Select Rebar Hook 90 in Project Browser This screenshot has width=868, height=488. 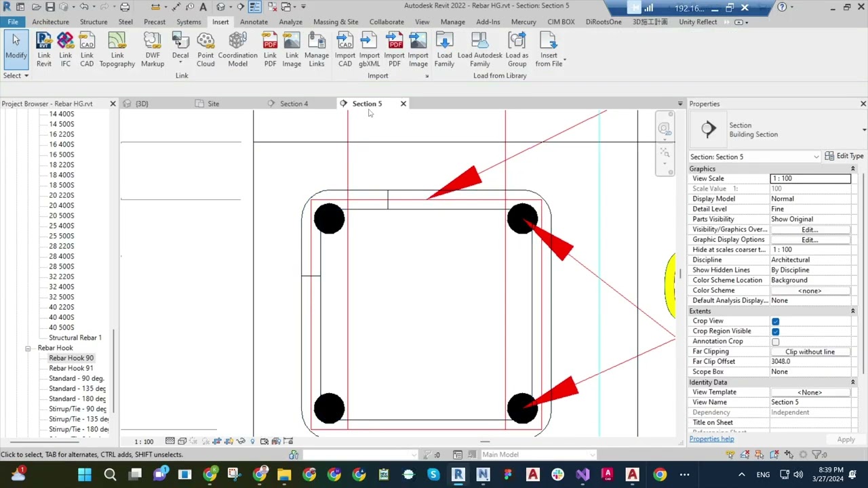click(71, 358)
